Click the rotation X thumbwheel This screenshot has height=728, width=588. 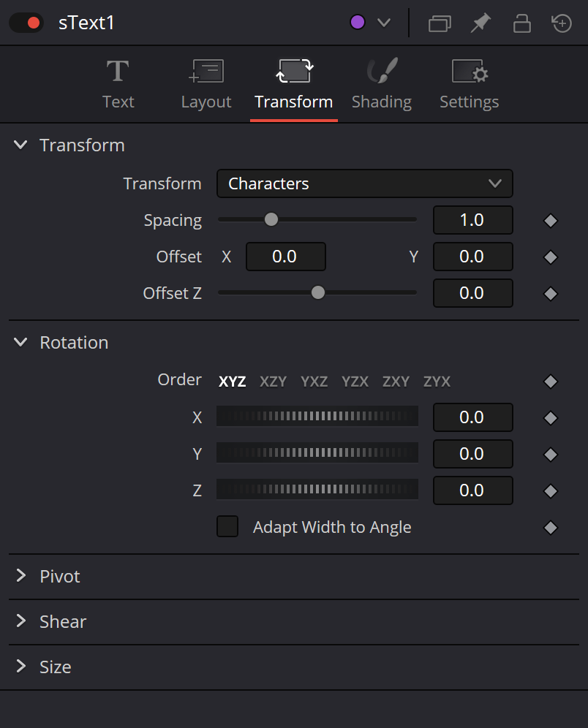317,416
